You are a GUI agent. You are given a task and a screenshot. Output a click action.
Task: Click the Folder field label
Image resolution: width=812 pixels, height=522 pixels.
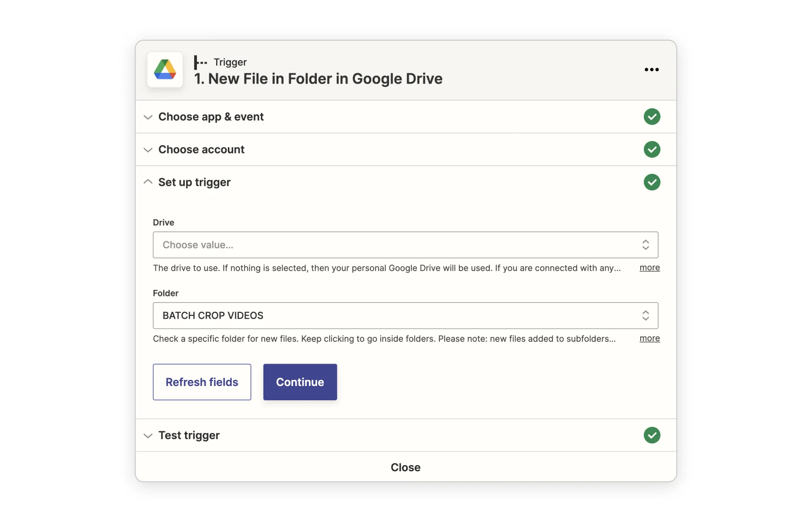click(x=166, y=293)
